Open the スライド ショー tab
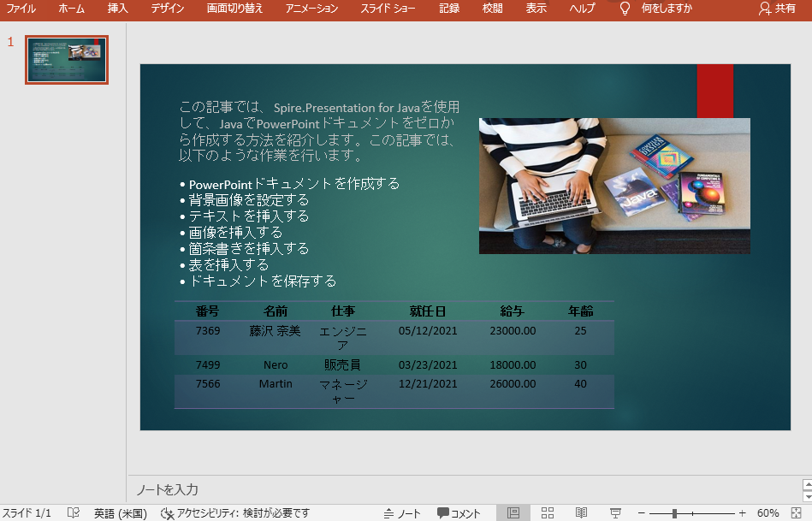Image resolution: width=812 pixels, height=521 pixels. tap(388, 9)
